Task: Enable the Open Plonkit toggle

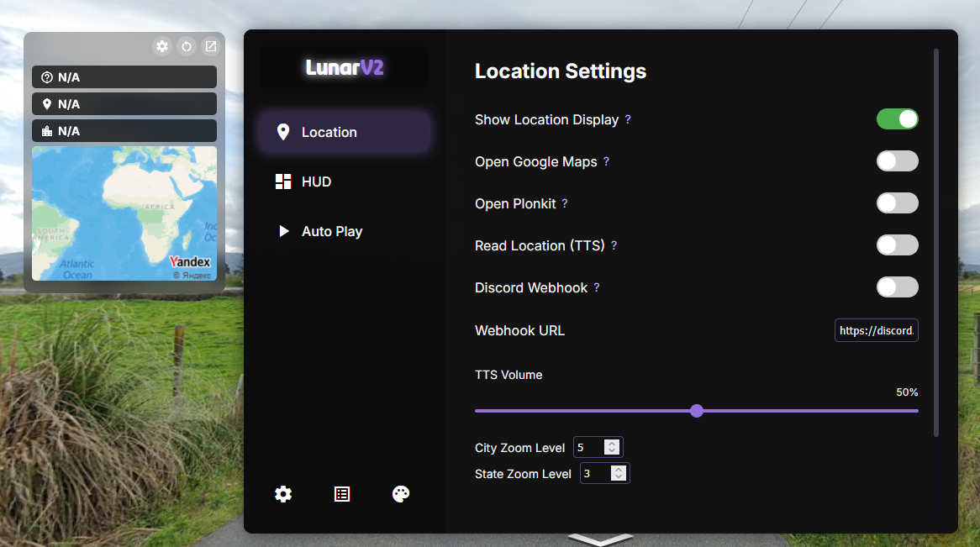Action: pos(897,202)
